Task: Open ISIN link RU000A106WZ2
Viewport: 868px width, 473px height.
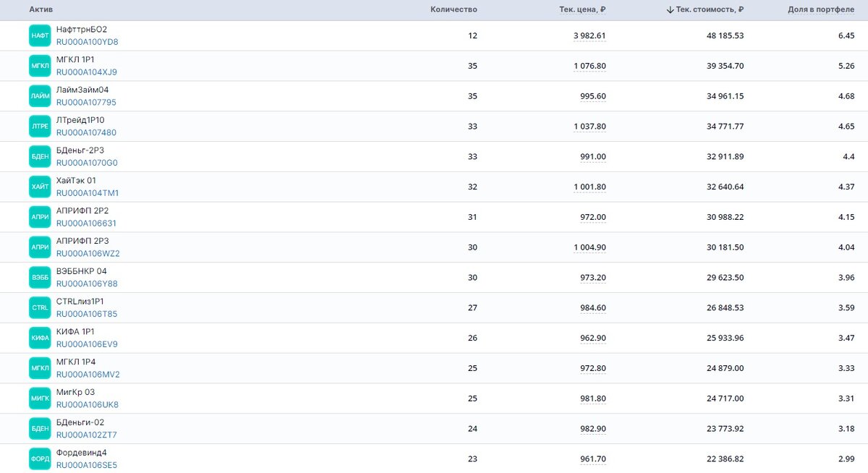Action: [88, 254]
